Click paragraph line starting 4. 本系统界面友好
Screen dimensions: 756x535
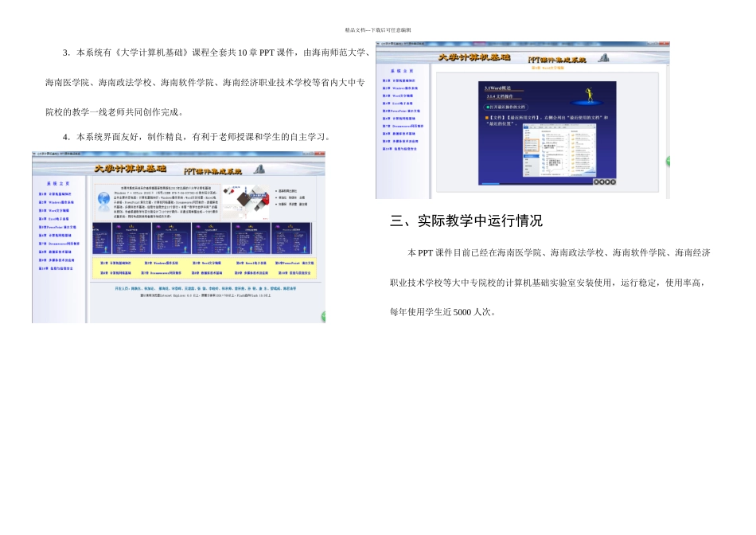(197, 137)
